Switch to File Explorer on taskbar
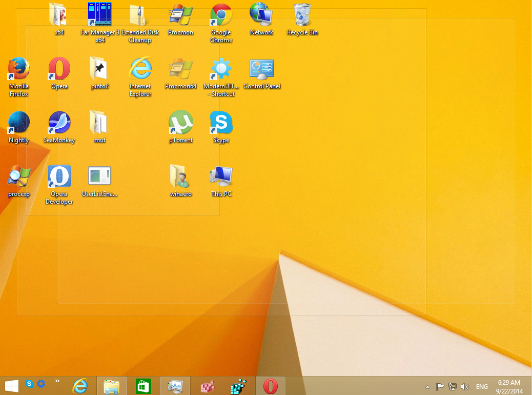 112,386
